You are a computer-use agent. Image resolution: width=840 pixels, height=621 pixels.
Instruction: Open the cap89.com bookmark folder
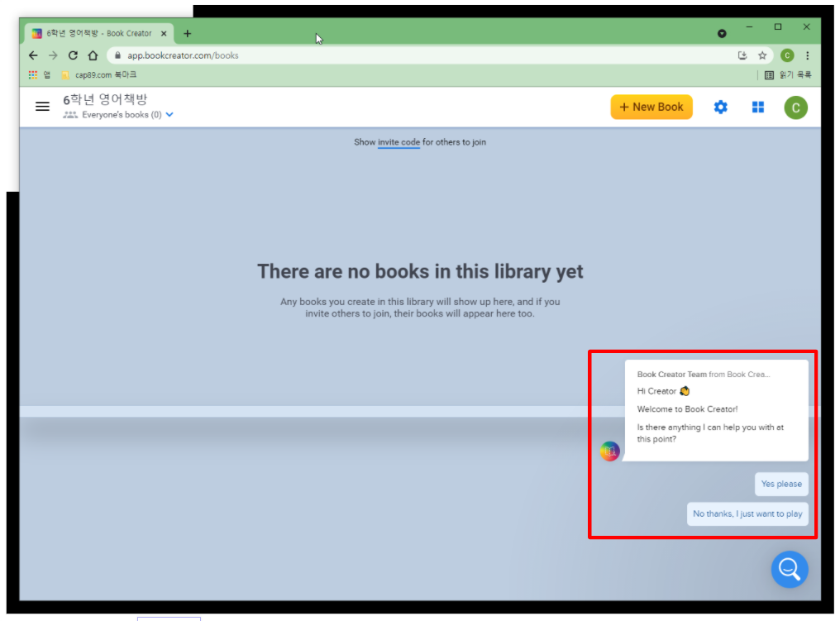click(x=99, y=75)
